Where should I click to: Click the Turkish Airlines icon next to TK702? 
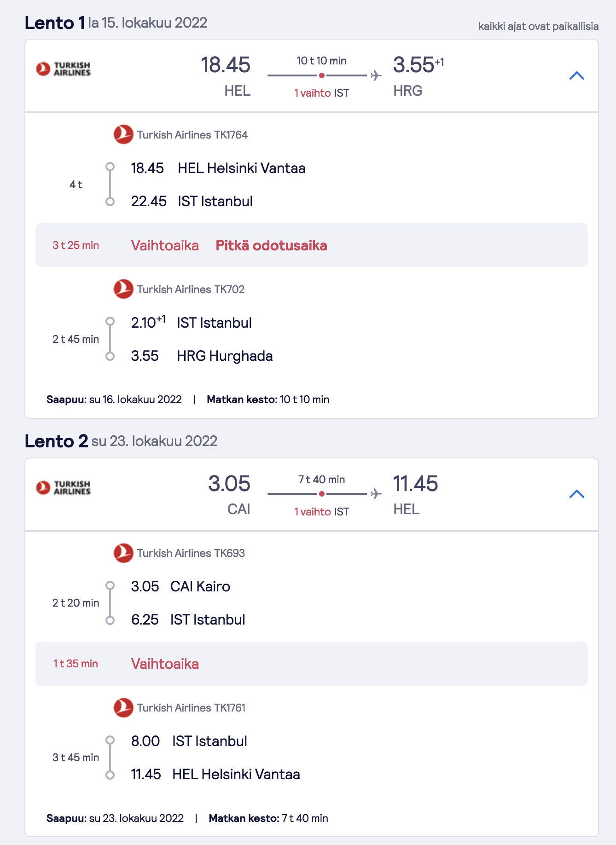click(123, 289)
